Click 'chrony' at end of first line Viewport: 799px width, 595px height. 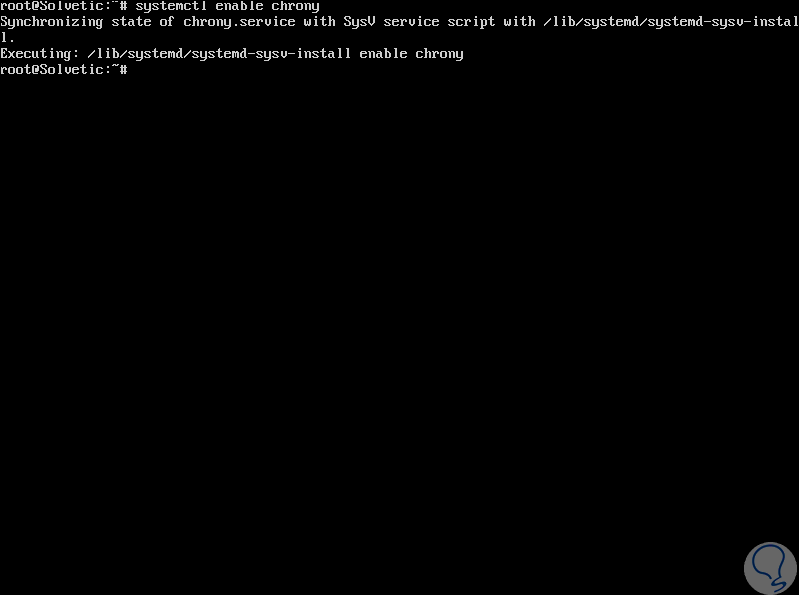click(296, 6)
